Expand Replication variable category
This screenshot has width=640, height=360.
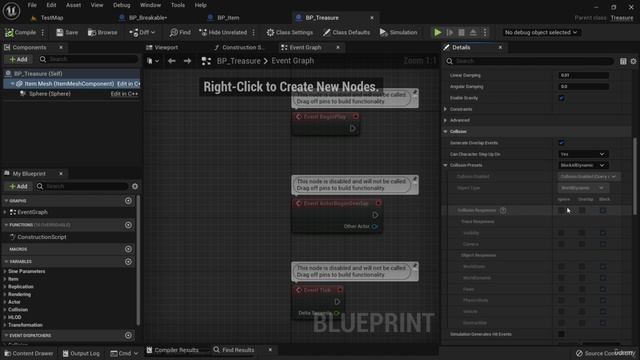click(5, 287)
